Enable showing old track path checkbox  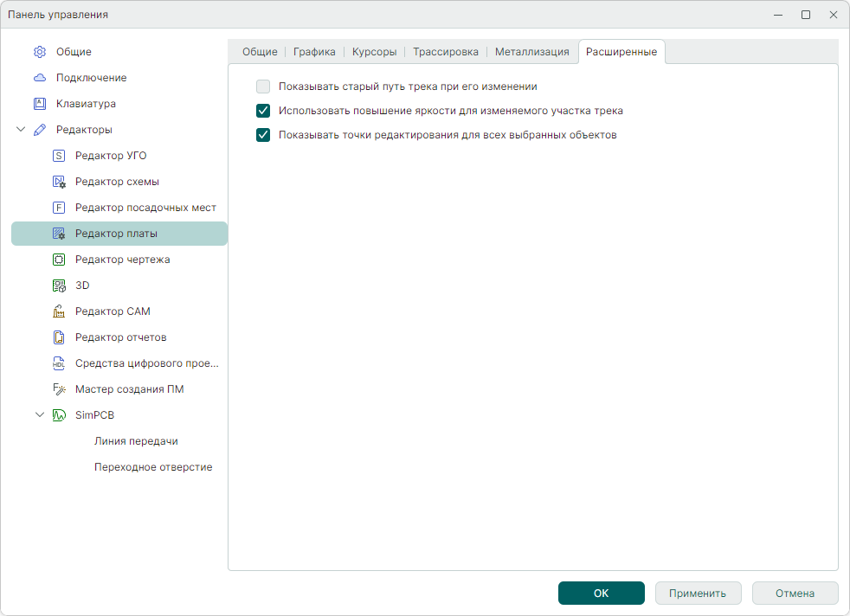tap(263, 87)
